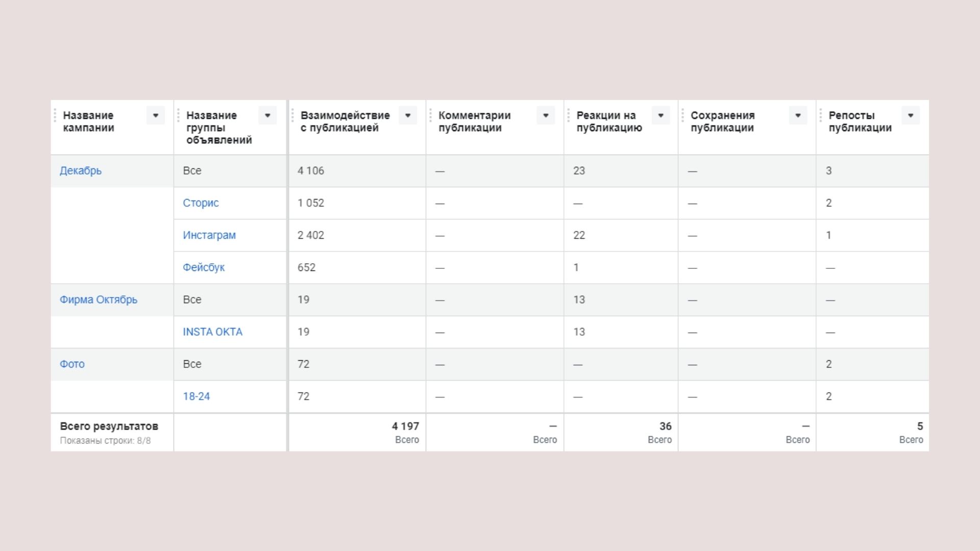Open dropdown for Название группы объявлений column
This screenshot has width=980, height=551.
pos(267,115)
